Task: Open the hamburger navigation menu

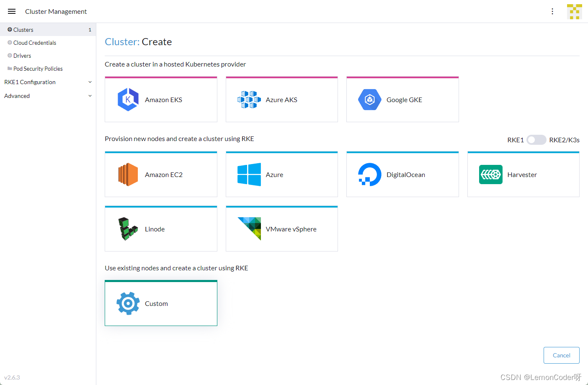Action: (x=12, y=11)
